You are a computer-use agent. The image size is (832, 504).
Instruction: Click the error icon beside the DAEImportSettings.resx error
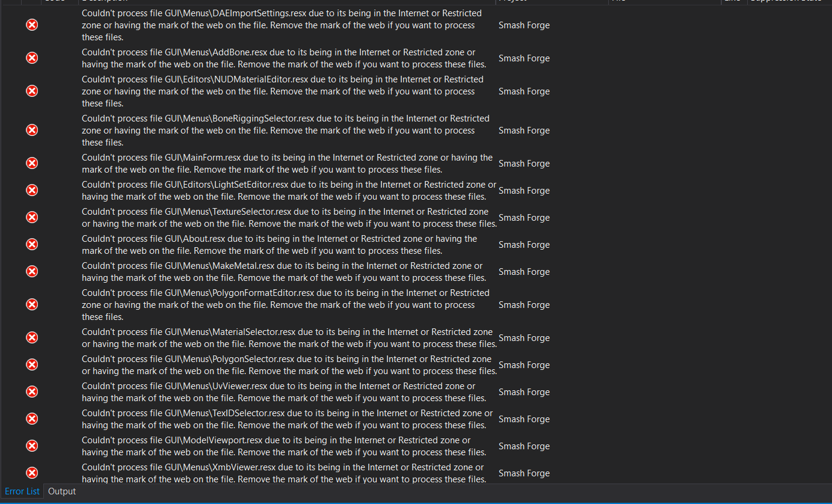(x=31, y=25)
